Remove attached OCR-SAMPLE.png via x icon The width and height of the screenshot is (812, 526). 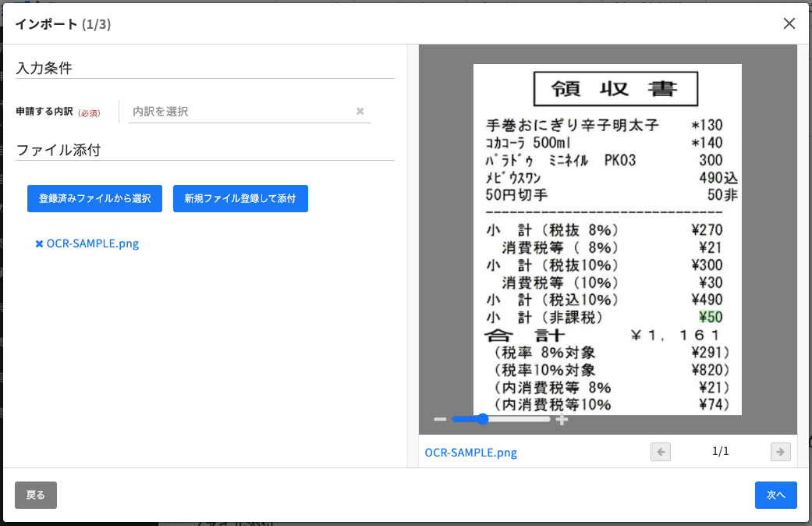click(39, 243)
